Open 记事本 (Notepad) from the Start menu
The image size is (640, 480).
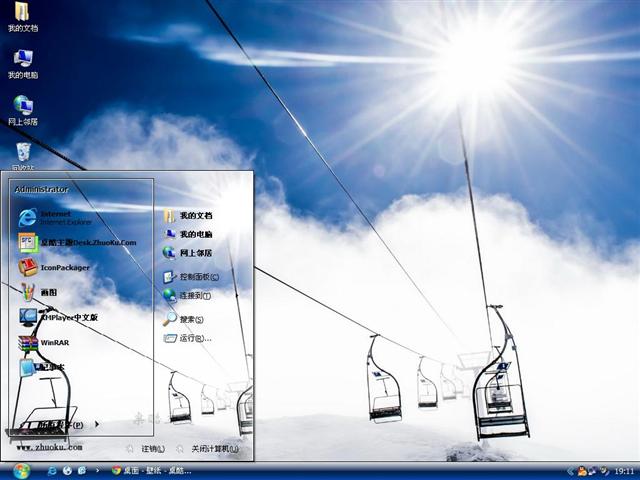[41, 367]
